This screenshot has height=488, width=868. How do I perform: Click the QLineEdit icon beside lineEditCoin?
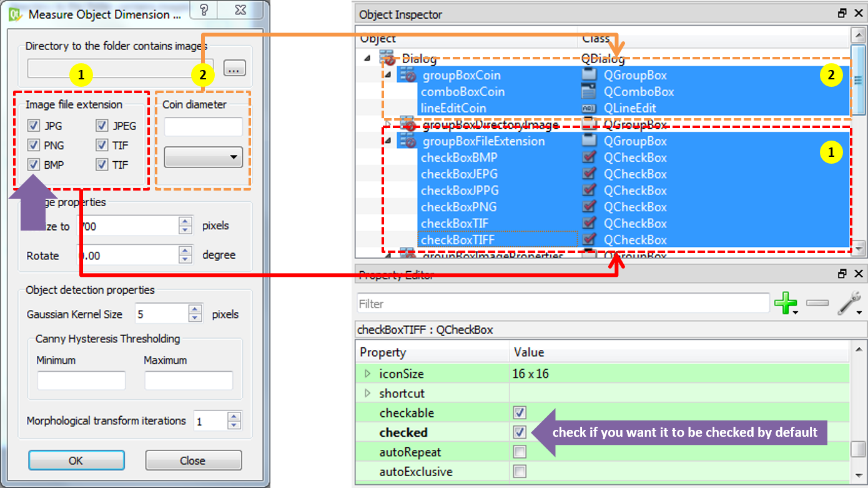(x=588, y=107)
